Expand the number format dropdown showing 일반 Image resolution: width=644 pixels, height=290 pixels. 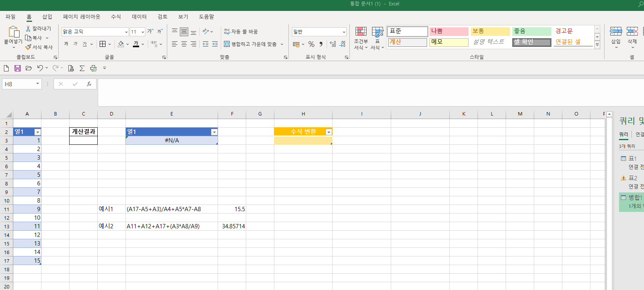click(x=343, y=32)
